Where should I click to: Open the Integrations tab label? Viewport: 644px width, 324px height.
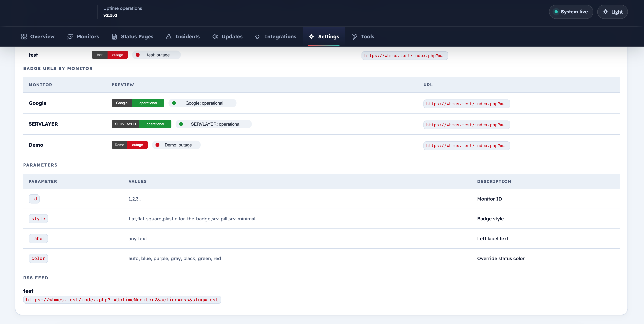click(280, 37)
